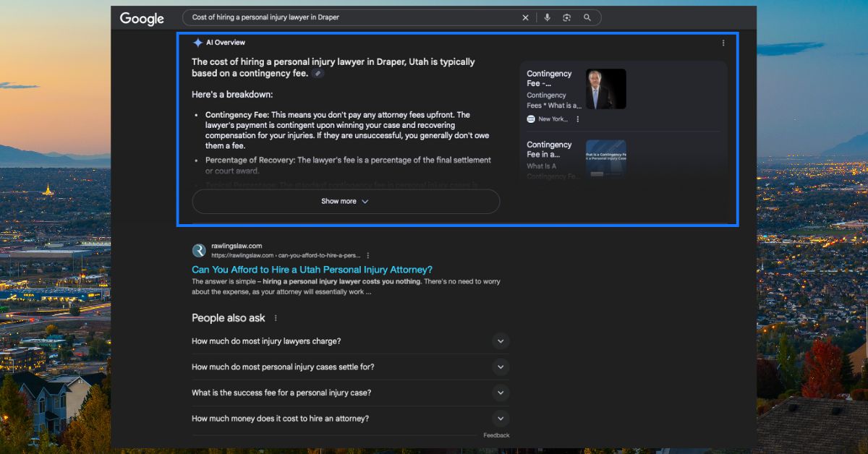Viewport: 868px width, 454px height.
Task: Click the magnifying glass search icon
Action: click(587, 17)
